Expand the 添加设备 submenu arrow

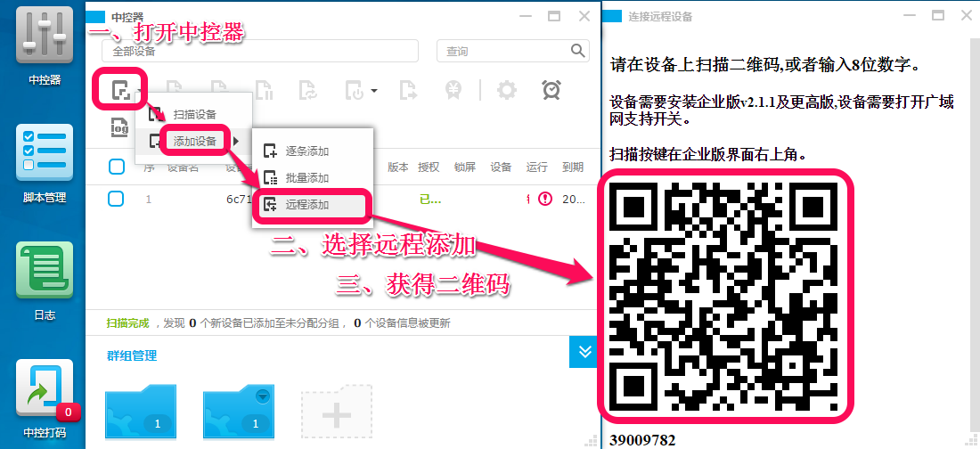[x=236, y=142]
